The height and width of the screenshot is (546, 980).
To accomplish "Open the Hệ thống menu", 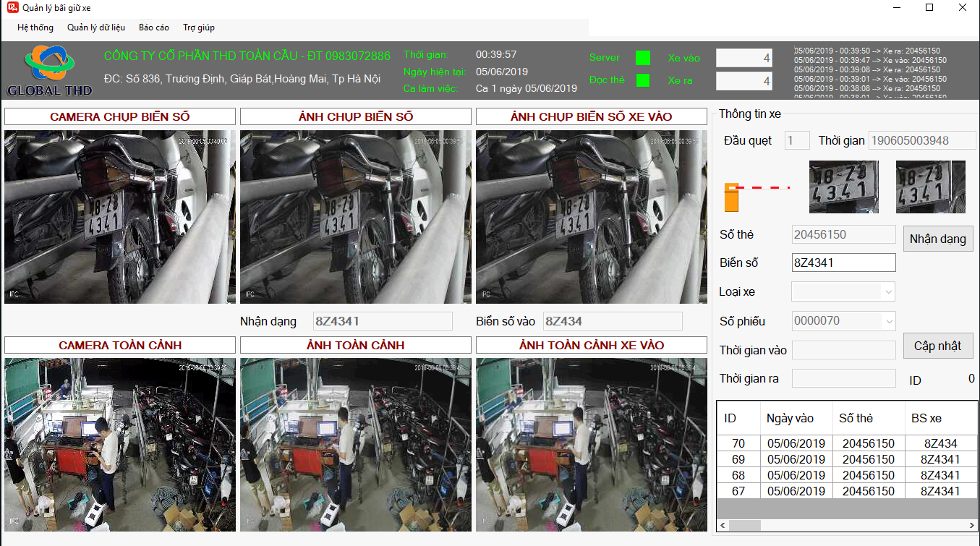I will pos(35,27).
